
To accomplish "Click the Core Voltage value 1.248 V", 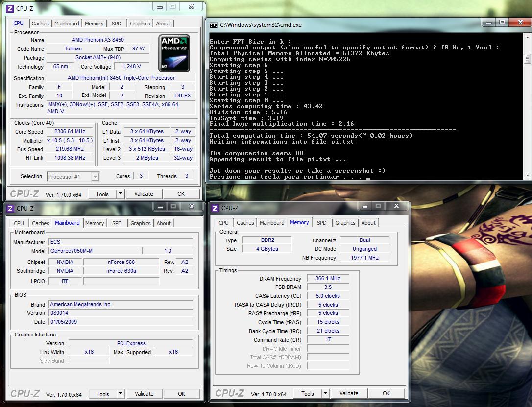I will tap(132, 66).
